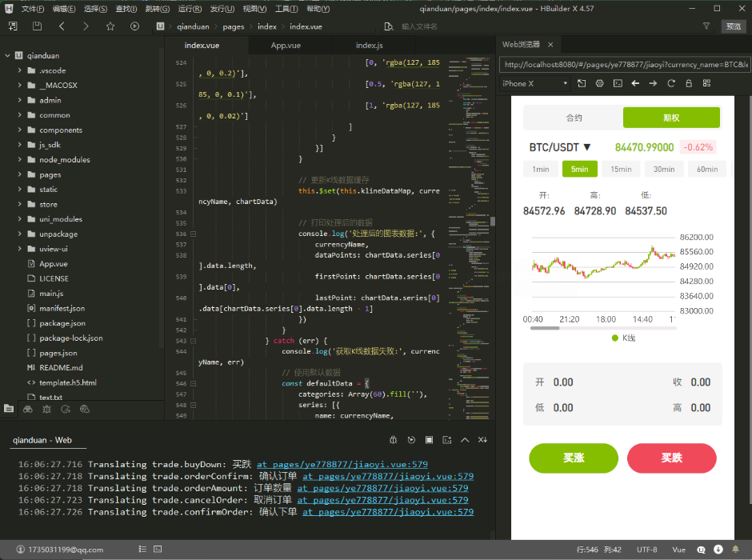This screenshot has width=752, height=560.
Task: Open the iPhone X device dropdown
Action: 534,83
